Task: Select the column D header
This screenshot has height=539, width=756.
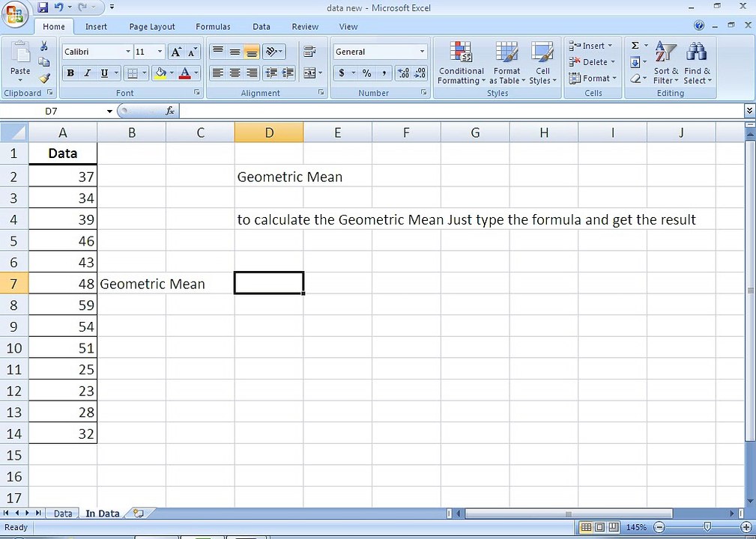Action: point(269,133)
